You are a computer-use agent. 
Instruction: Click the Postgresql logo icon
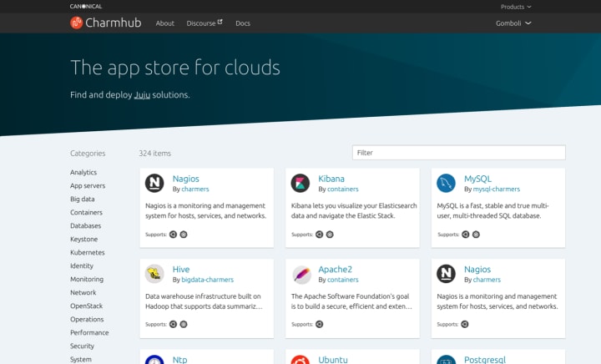446,359
